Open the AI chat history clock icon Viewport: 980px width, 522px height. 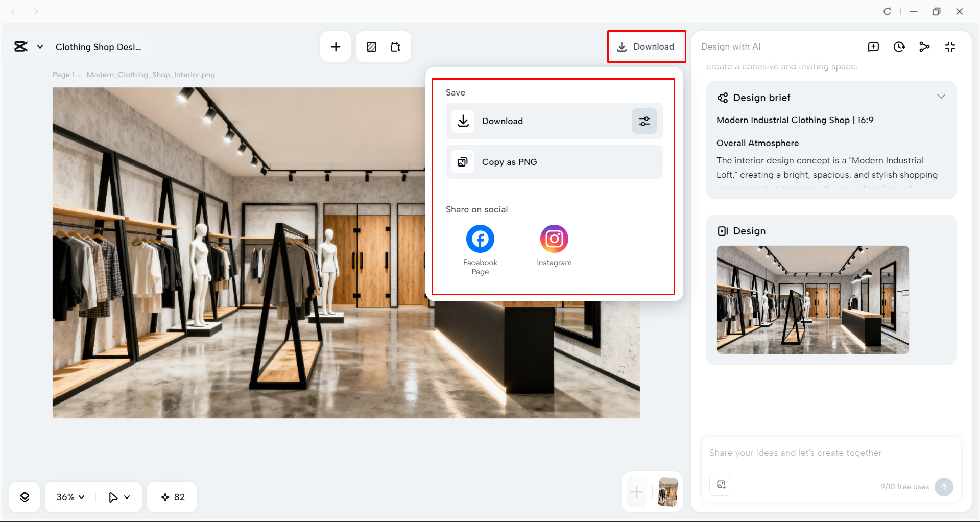pyautogui.click(x=899, y=47)
